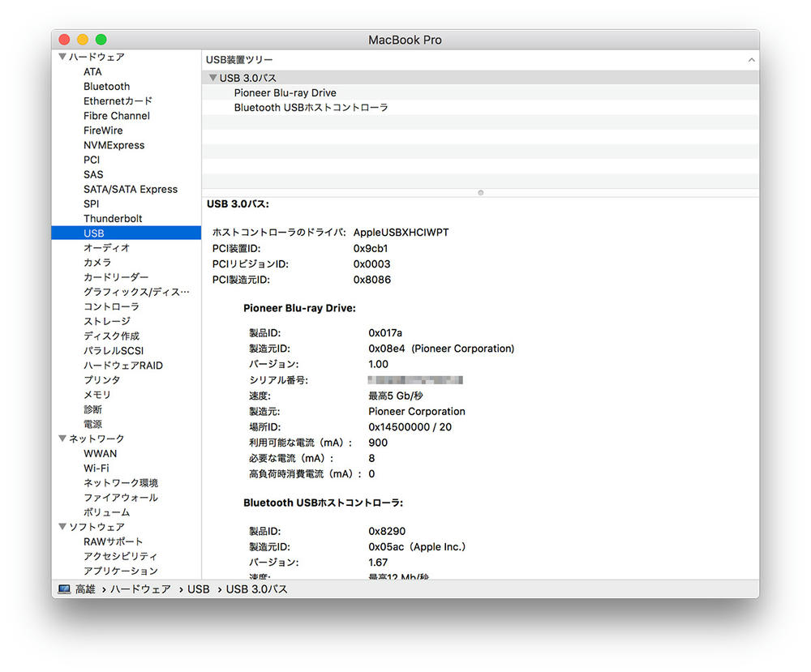Click the pane split divider handle
The image size is (811, 672).
point(480,193)
